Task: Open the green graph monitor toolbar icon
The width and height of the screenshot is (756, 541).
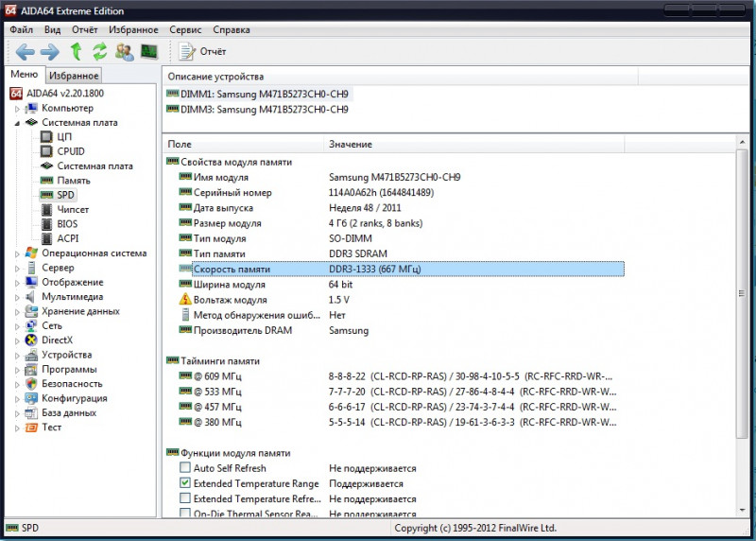Action: pyautogui.click(x=149, y=51)
